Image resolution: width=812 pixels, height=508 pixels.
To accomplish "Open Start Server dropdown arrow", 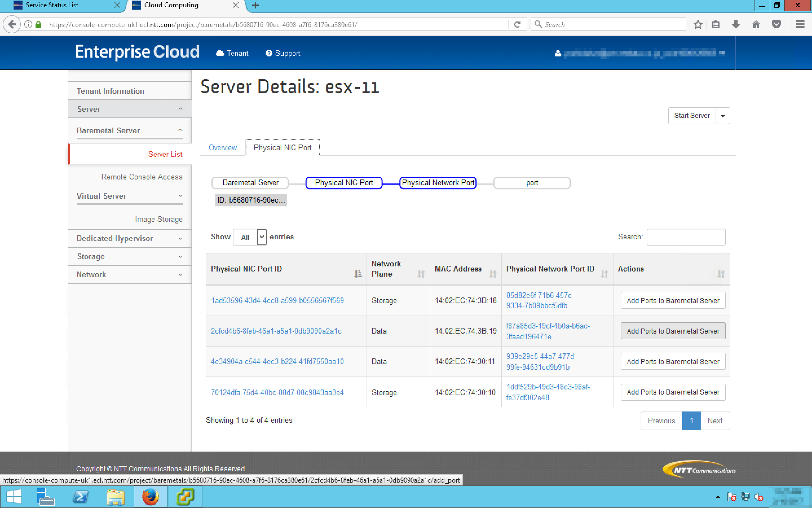I will tap(723, 116).
